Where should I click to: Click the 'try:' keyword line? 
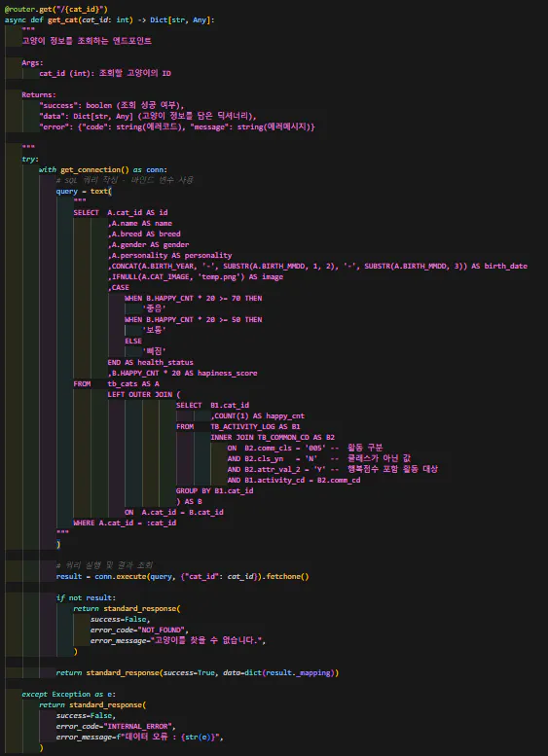click(30, 160)
